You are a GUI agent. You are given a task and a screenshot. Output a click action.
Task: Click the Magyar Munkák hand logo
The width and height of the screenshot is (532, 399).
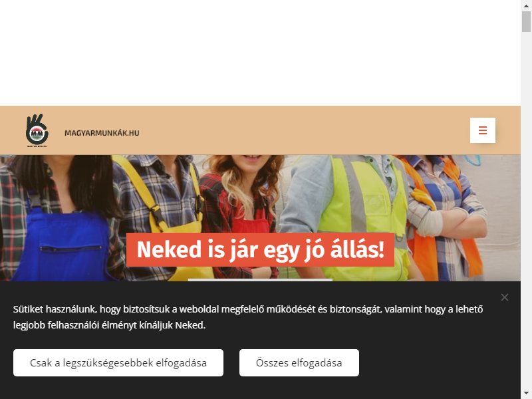[x=37, y=130]
